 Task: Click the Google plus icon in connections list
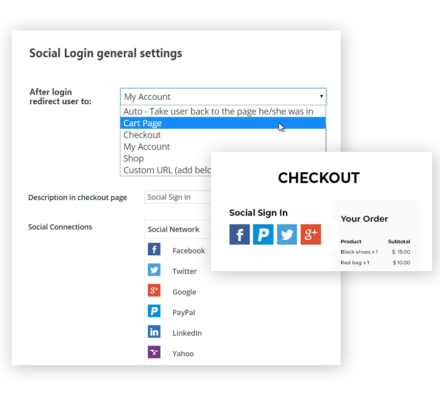coord(154,291)
